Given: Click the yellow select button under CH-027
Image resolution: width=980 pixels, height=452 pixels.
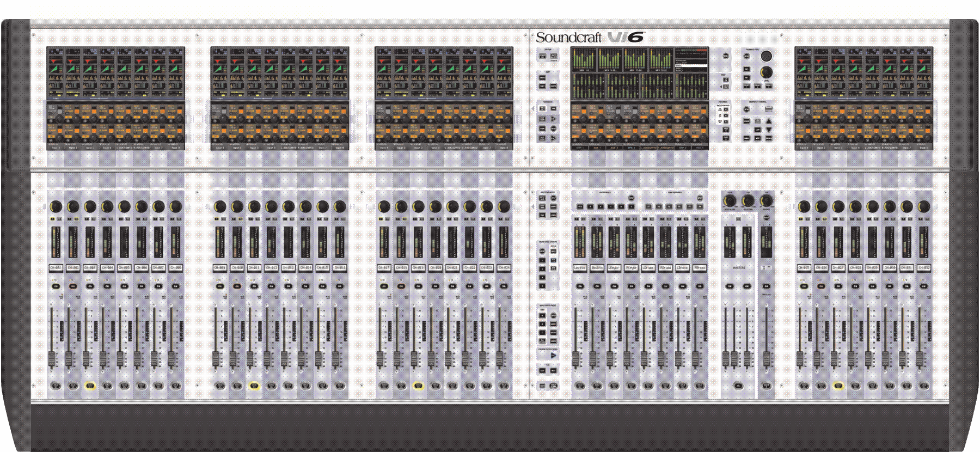Looking at the screenshot, I should pos(838,386).
